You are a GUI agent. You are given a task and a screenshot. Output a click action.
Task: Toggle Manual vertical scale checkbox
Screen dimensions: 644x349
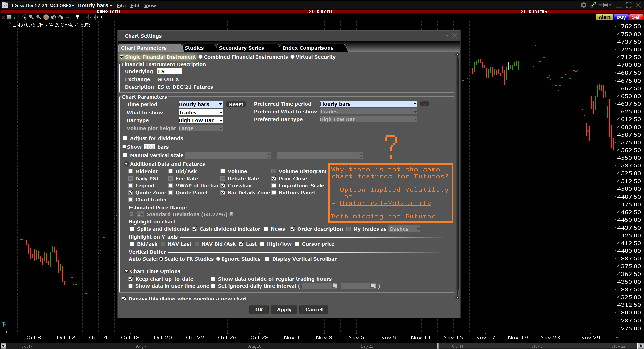[x=125, y=155]
